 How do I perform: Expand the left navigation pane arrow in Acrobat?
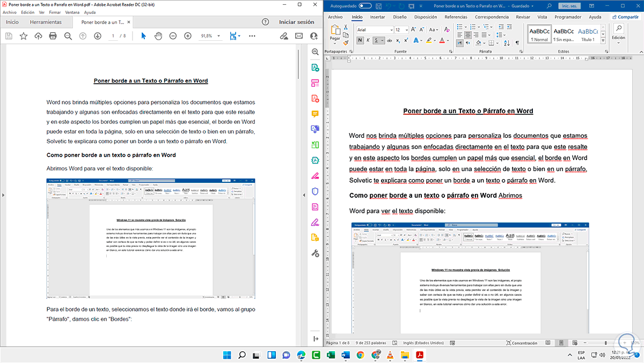point(3,195)
